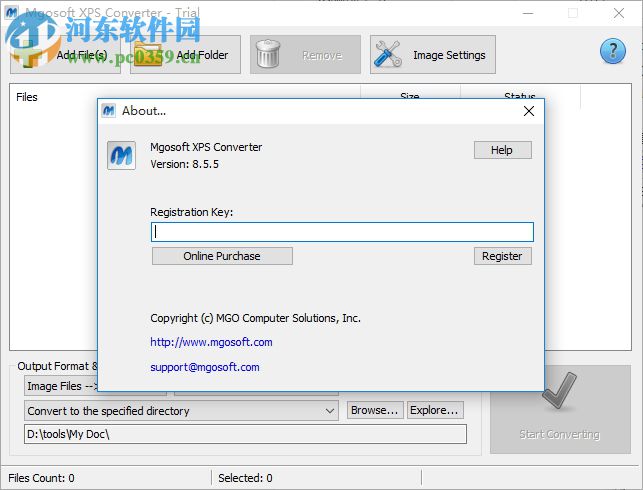Click the Mgosoft logo in About dialog

[121, 155]
